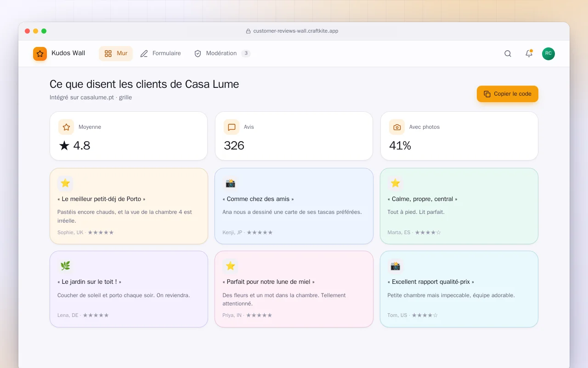Open notifications via the bell icon
This screenshot has width=588, height=368.
tap(529, 53)
